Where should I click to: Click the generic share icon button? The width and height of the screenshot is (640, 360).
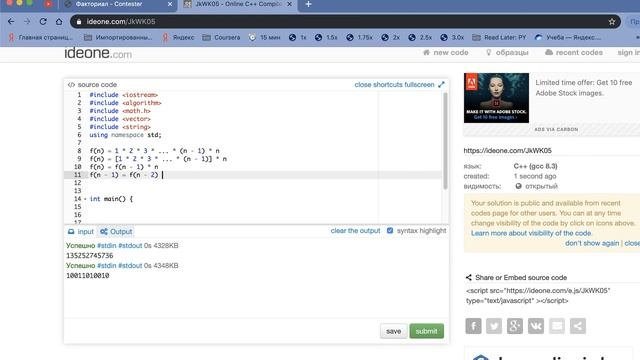pyautogui.click(x=578, y=326)
